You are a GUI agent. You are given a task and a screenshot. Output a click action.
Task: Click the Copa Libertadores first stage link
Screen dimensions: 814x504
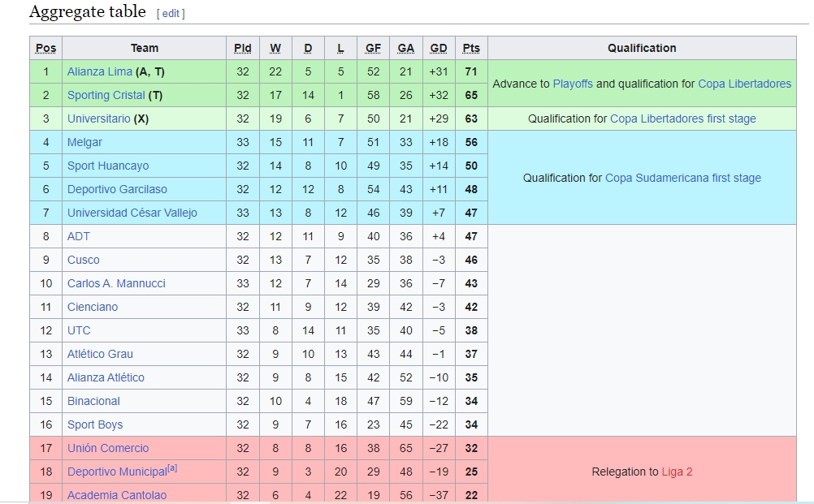coord(682,118)
